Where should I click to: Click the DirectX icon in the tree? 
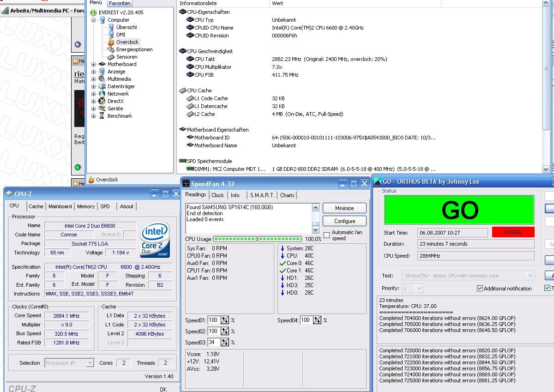(x=102, y=101)
